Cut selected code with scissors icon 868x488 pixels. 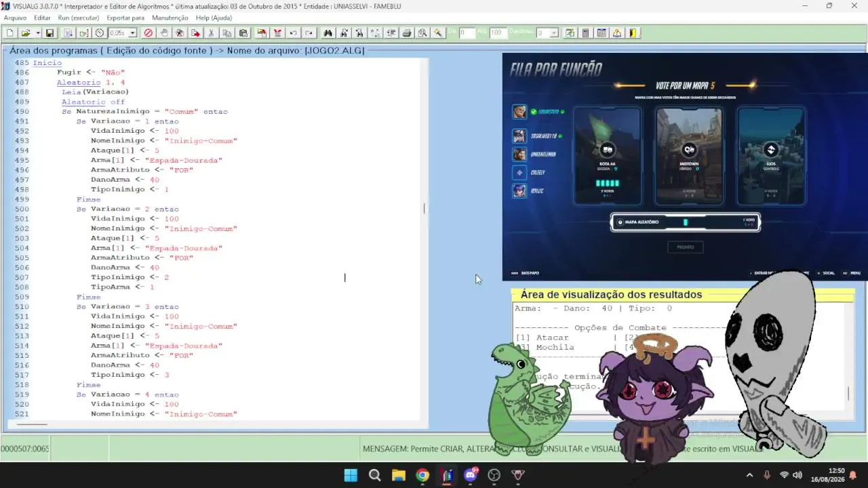click(212, 33)
